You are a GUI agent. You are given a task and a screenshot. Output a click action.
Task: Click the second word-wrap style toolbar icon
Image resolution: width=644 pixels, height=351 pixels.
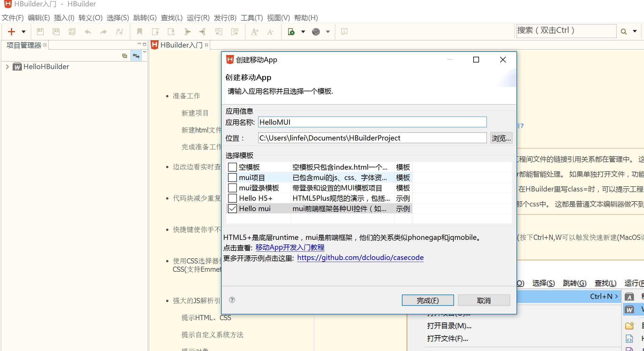235,32
